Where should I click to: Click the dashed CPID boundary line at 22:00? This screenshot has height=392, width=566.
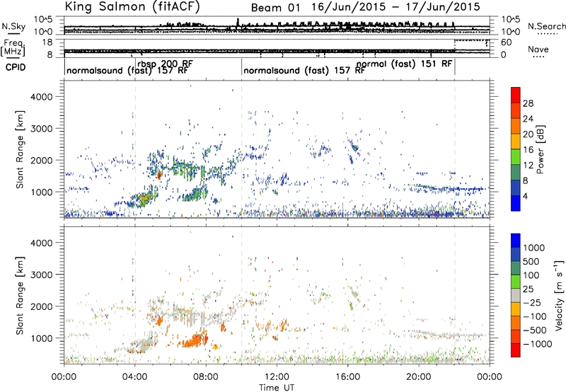pos(454,149)
